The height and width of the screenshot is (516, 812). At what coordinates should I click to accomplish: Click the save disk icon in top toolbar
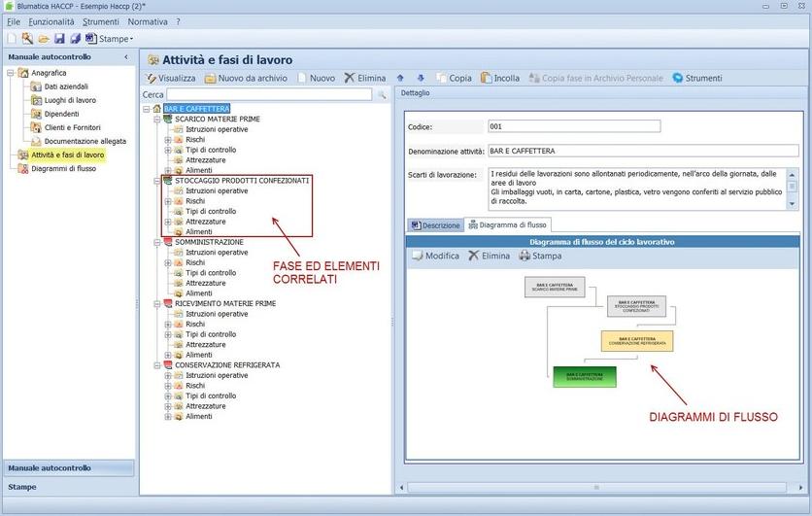click(59, 39)
